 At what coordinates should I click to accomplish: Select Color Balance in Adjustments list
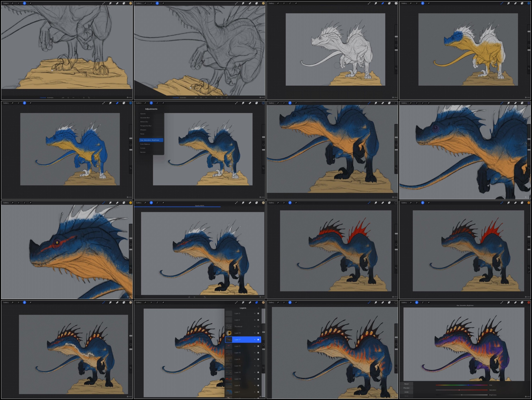(x=145, y=144)
